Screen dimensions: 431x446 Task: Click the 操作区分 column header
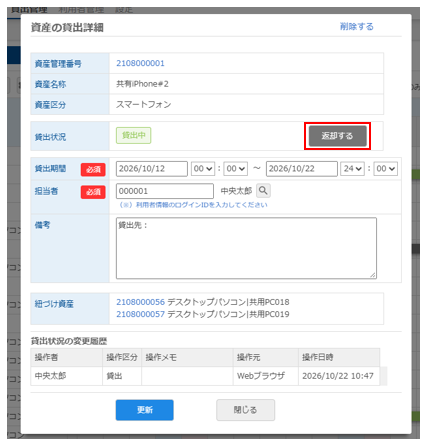tap(122, 357)
